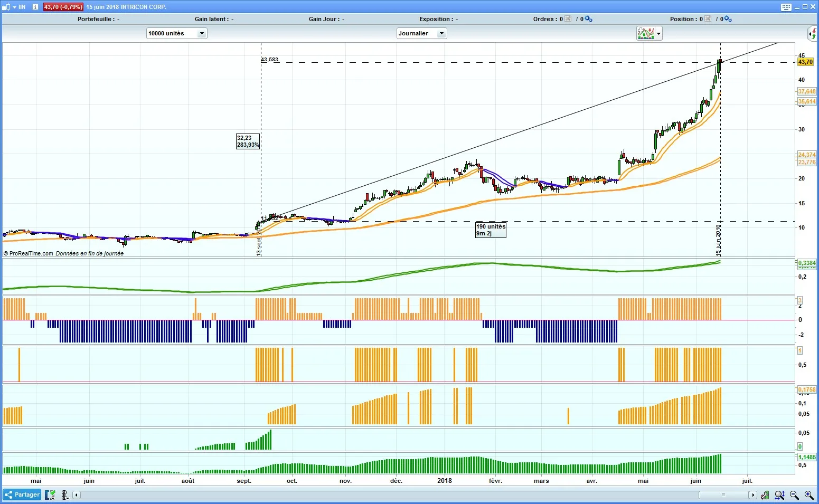Click the horizontal time scrollbar thumb
This screenshot has height=504, width=819.
pos(723,495)
